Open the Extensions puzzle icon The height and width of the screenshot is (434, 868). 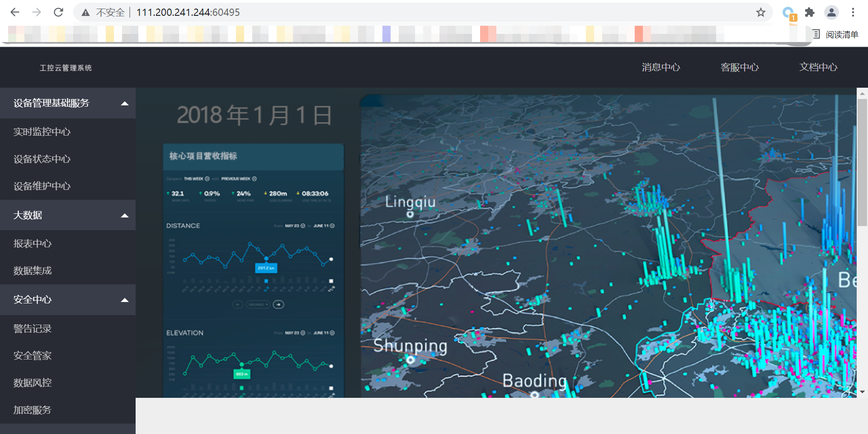click(x=810, y=12)
